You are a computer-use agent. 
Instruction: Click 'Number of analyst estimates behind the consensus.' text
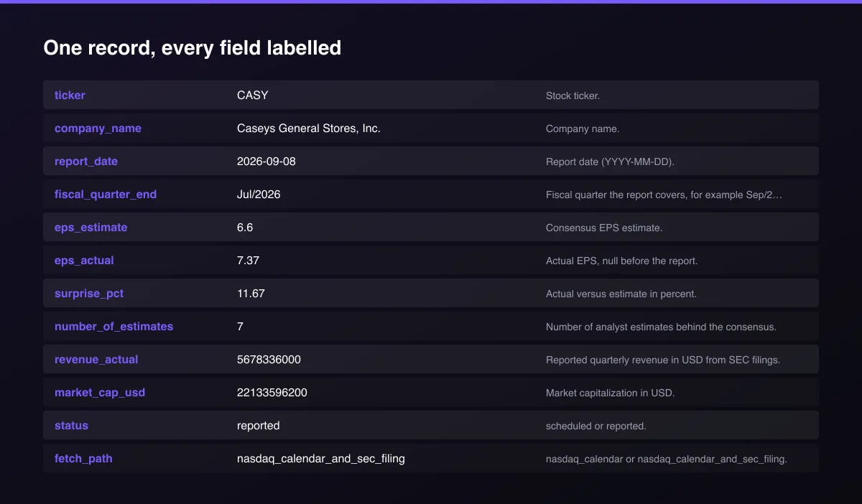click(x=661, y=327)
